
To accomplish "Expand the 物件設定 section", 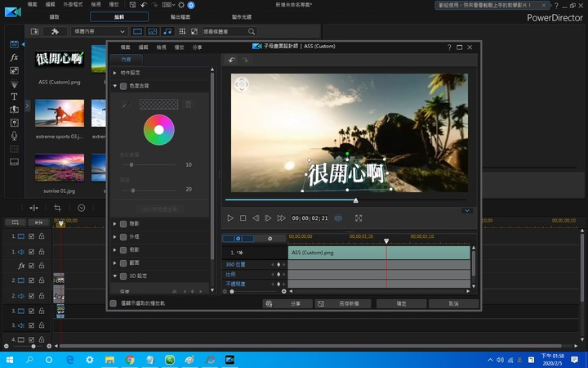I will (x=115, y=73).
